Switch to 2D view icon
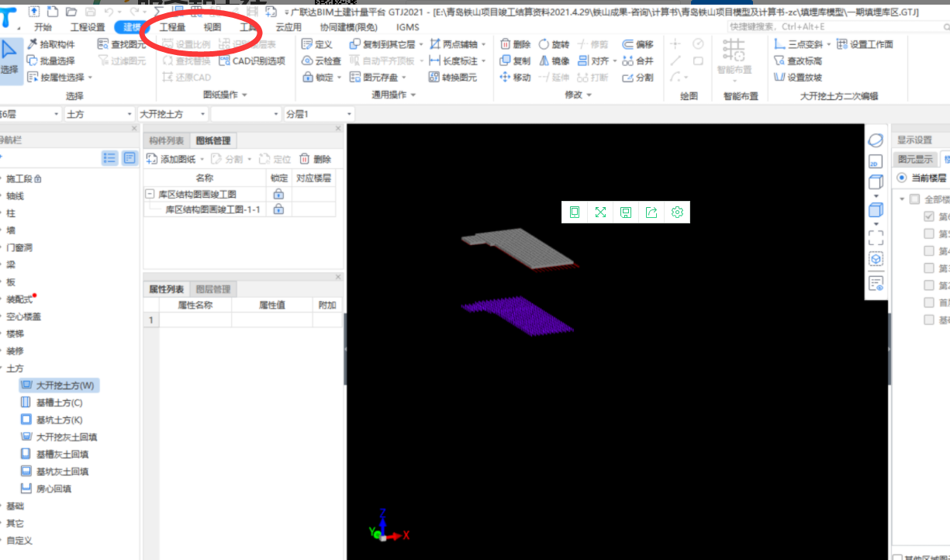This screenshot has width=950, height=560. 875,163
